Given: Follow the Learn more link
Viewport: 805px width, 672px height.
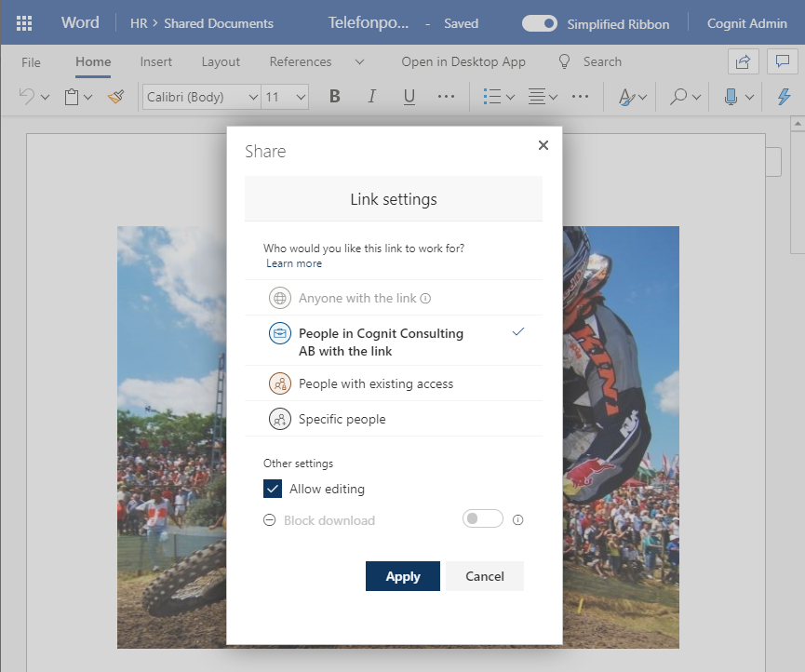Looking at the screenshot, I should (294, 263).
